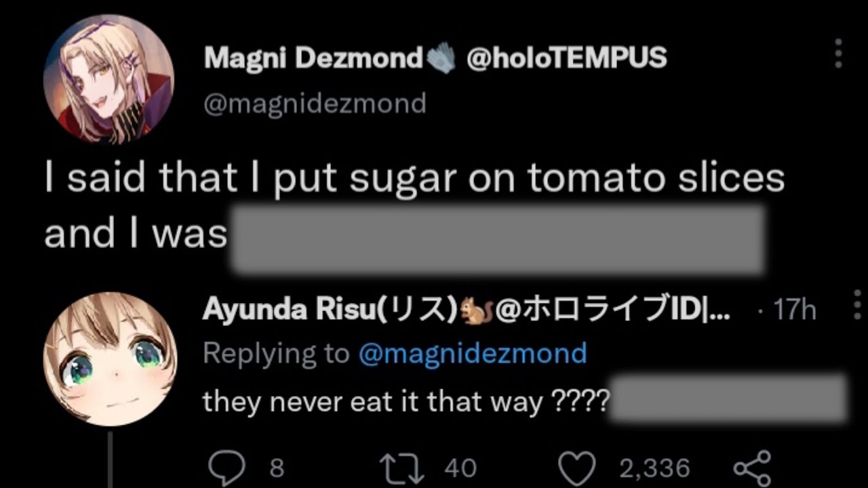Click the gray @magnidezmond handle under the name
This screenshot has width=868, height=488.
[315, 104]
